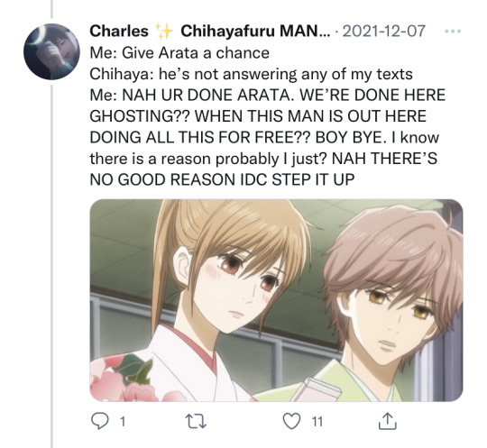Image resolution: width=487 pixels, height=448 pixels.
Task: Click 'NO GOOD REASON IDC STEP IT UP' line
Action: 222,179
